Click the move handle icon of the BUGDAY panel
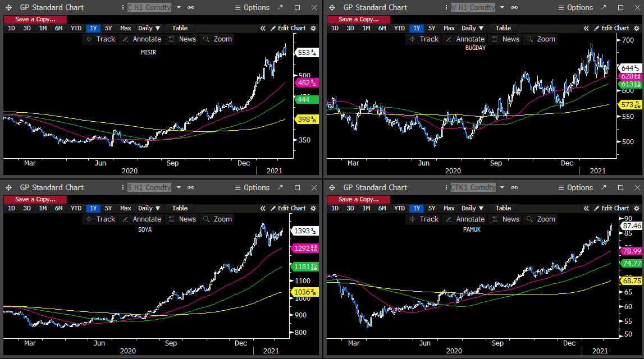 pyautogui.click(x=332, y=7)
